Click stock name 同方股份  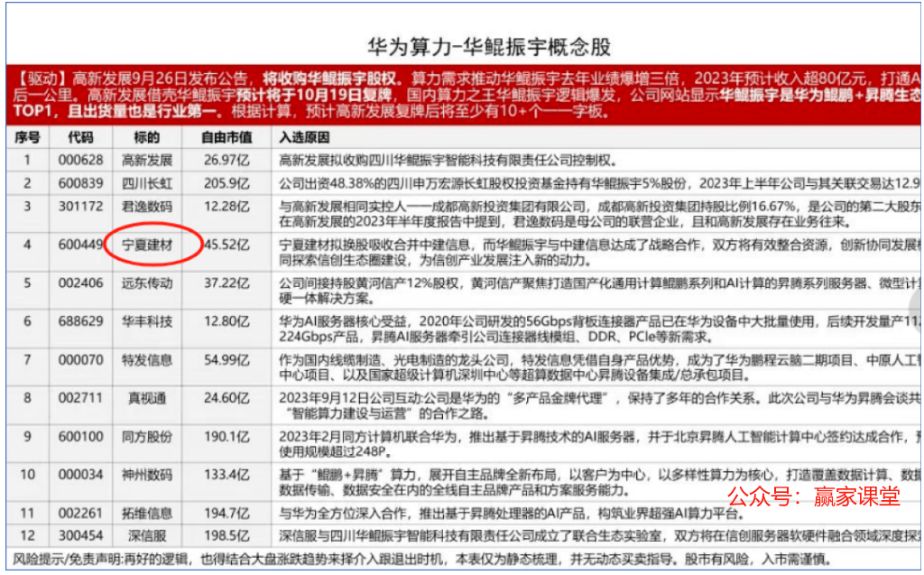(x=147, y=436)
